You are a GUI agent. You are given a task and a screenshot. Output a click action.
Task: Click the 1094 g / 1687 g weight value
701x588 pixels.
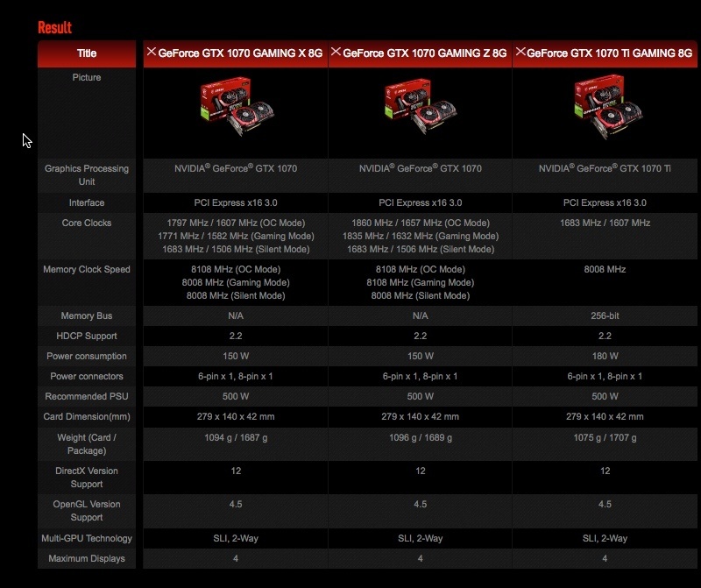(x=236, y=437)
